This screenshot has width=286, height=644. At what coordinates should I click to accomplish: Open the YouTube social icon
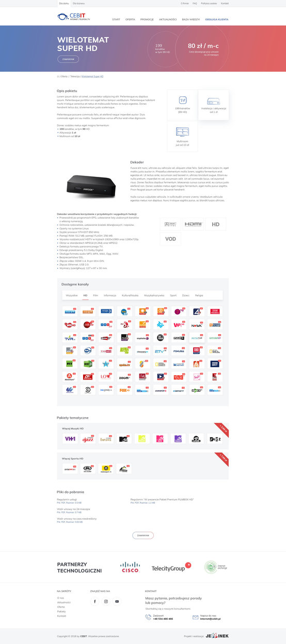point(117,601)
